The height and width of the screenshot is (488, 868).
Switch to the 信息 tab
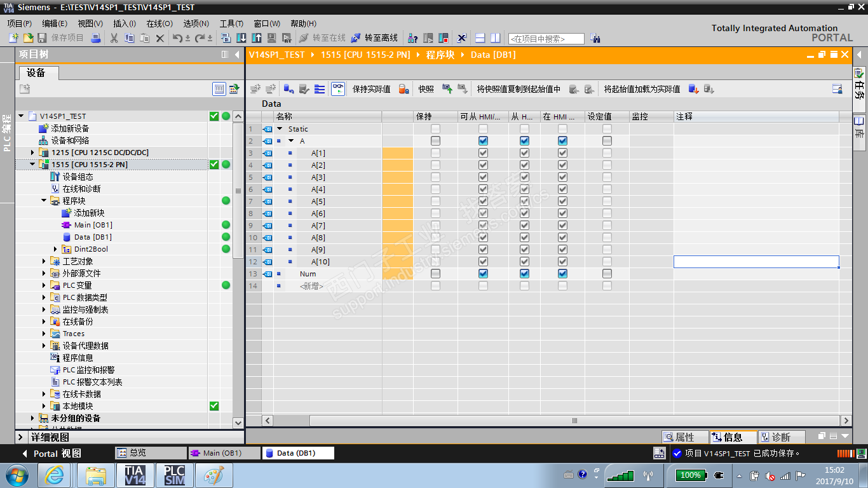pos(733,437)
